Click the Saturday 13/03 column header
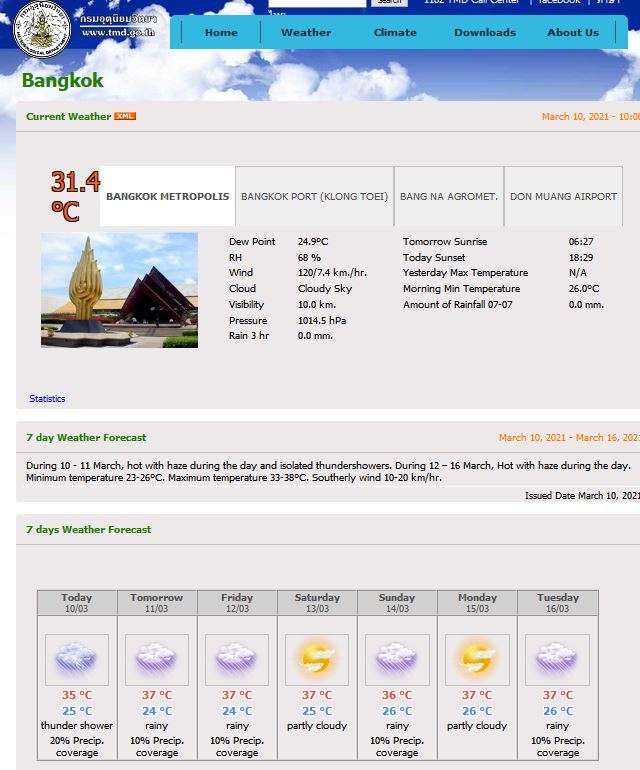Viewport: 640px width, 770px height. pyautogui.click(x=317, y=603)
